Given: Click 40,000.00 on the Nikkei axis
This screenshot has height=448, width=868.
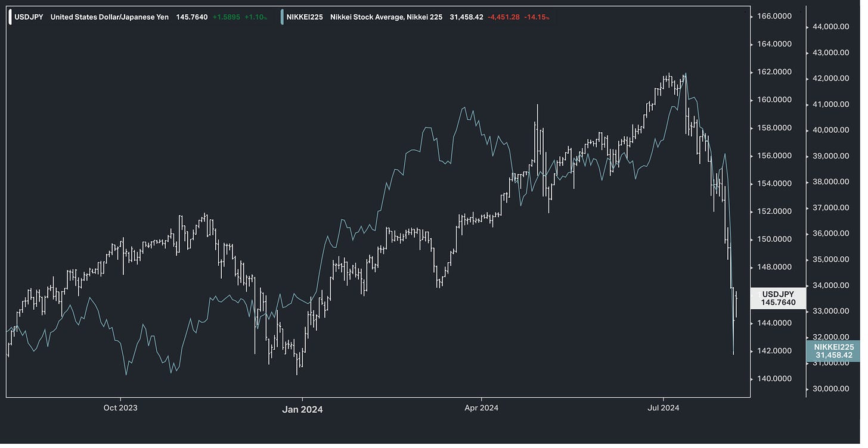Looking at the screenshot, I should 830,130.
